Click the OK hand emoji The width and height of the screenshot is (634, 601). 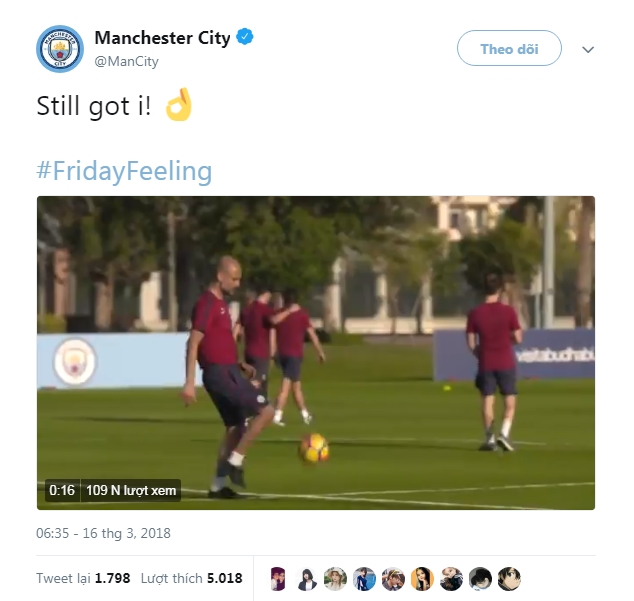tap(179, 104)
